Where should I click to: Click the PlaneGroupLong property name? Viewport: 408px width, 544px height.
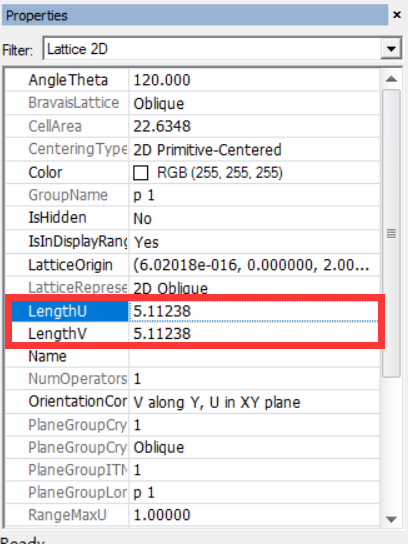click(x=78, y=493)
